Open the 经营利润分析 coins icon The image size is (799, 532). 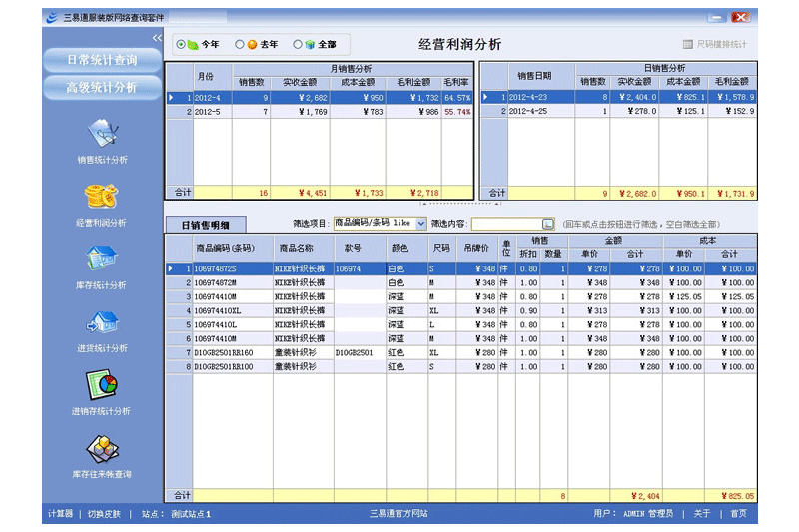(x=101, y=197)
